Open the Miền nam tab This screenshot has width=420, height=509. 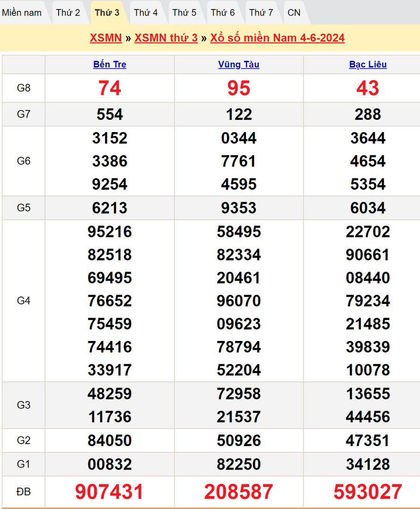(22, 13)
